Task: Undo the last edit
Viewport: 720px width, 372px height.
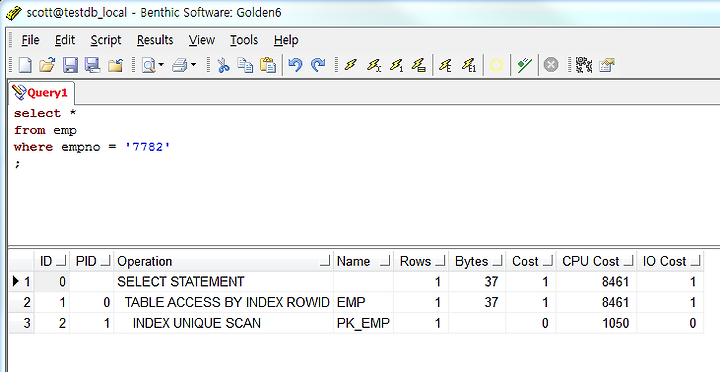Action: point(295,65)
